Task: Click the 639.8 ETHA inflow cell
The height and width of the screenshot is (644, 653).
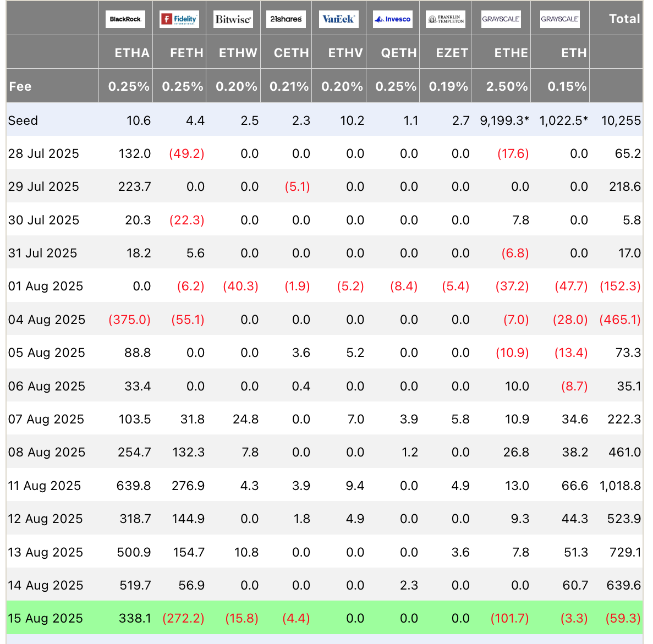Action: click(134, 486)
